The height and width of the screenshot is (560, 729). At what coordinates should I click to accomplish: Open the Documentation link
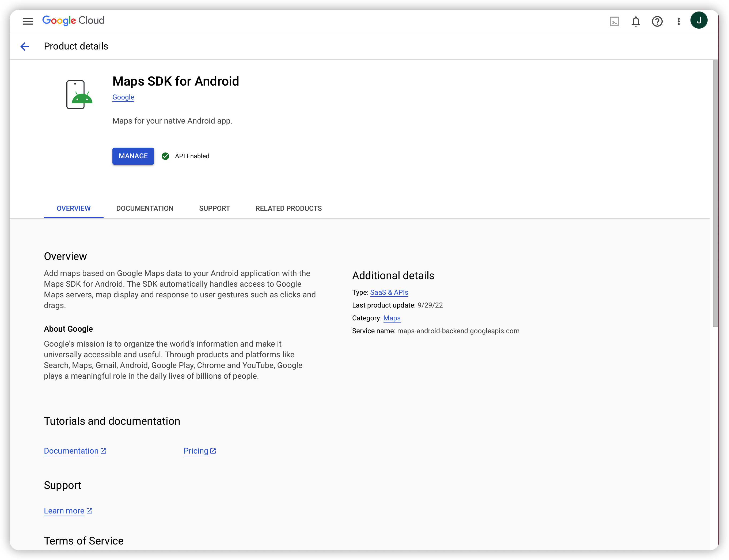71,451
